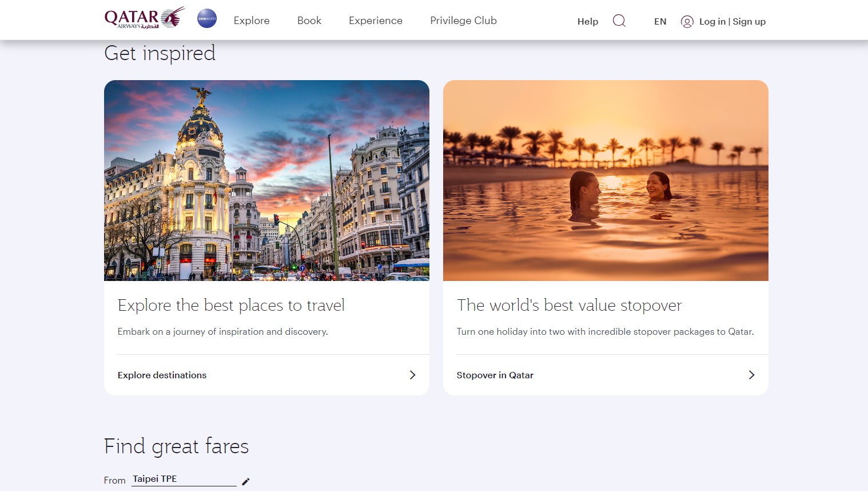This screenshot has height=491, width=868.
Task: Click the From field showing Taipei TPE
Action: tap(183, 479)
